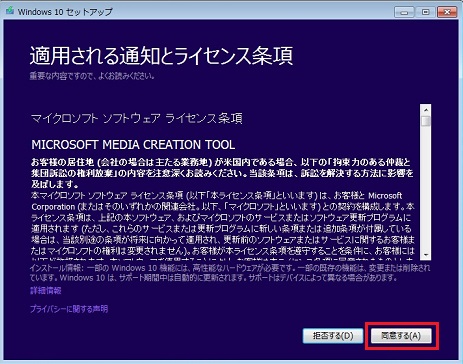Click the license scrollbar down arrow
This screenshot has height=364, width=463.
point(426,255)
